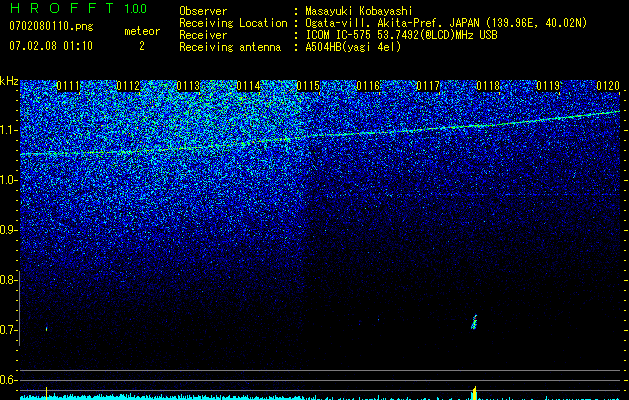Click the meteor count value 2

point(142,46)
